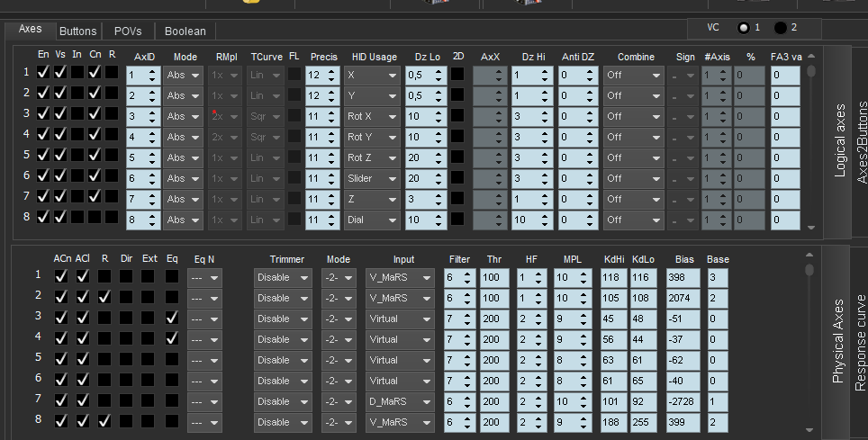The width and height of the screenshot is (868, 440).
Task: Select VC radio button 2
Action: pos(780,28)
